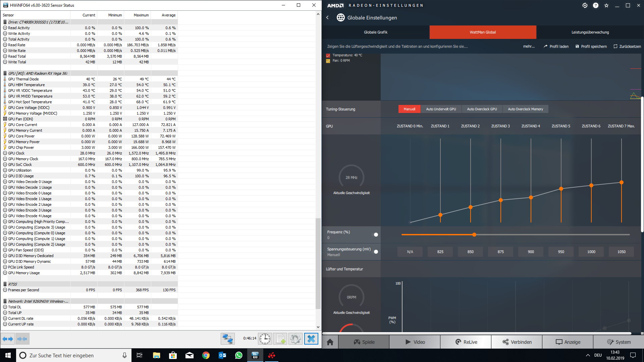
Task: Click the Radeon back arrow
Action: point(328,18)
